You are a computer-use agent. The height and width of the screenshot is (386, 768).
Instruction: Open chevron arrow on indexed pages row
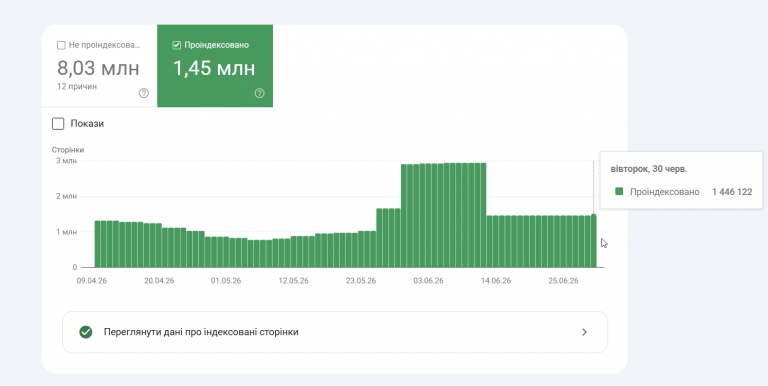[x=584, y=332]
